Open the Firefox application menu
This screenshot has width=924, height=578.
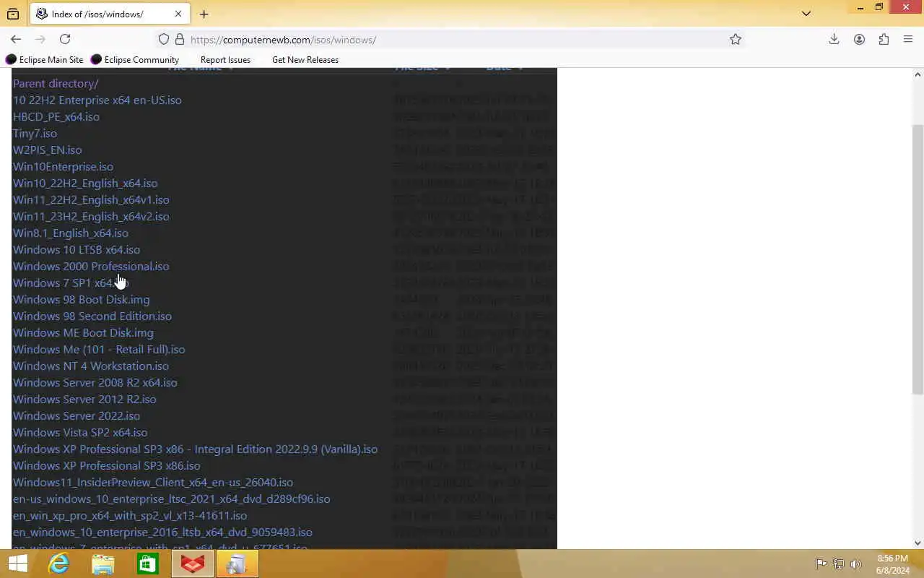pos(908,39)
